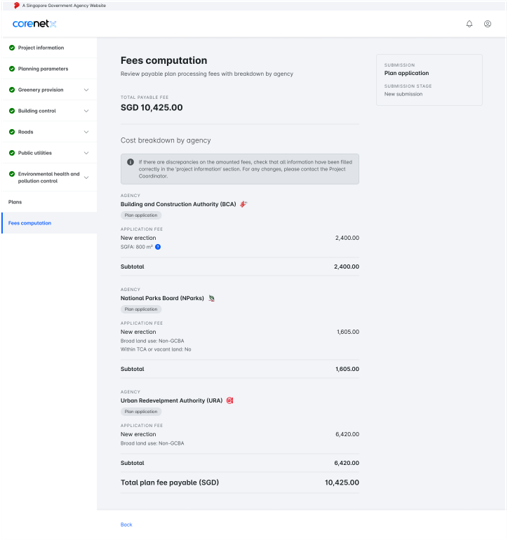Click the Back link
Image resolution: width=508 pixels, height=540 pixels.
pos(126,524)
